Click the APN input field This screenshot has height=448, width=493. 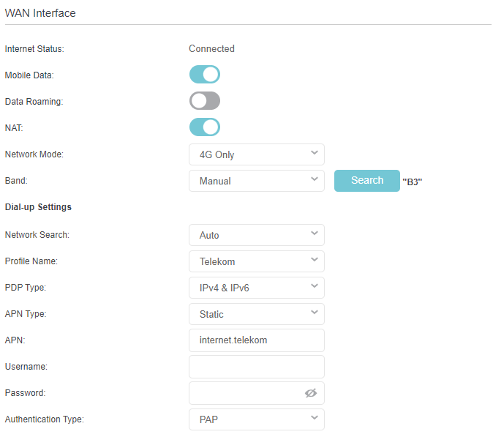coord(257,340)
